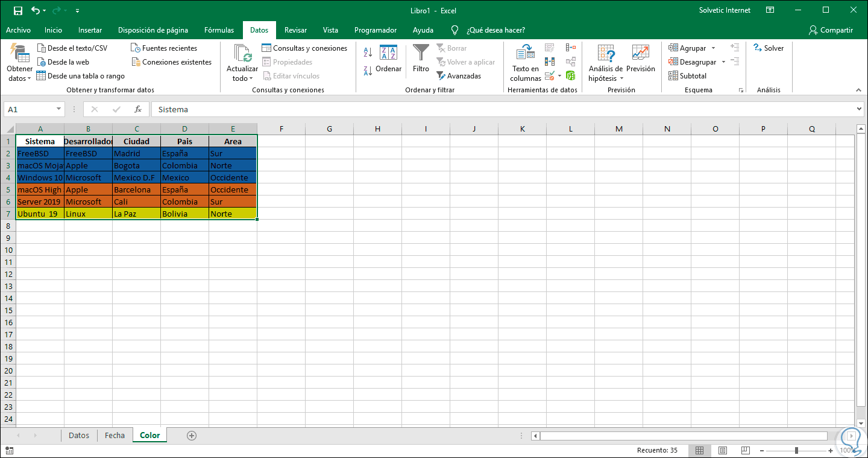Launch the Solver add-in

(769, 48)
